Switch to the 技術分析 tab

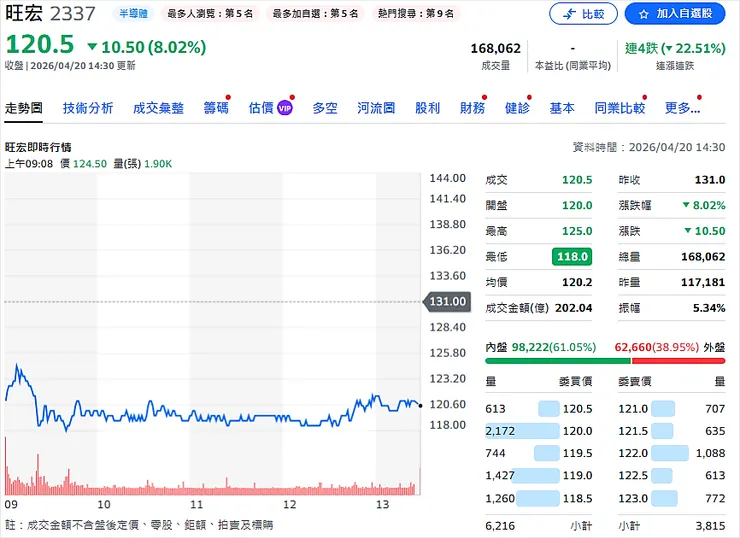[88, 108]
